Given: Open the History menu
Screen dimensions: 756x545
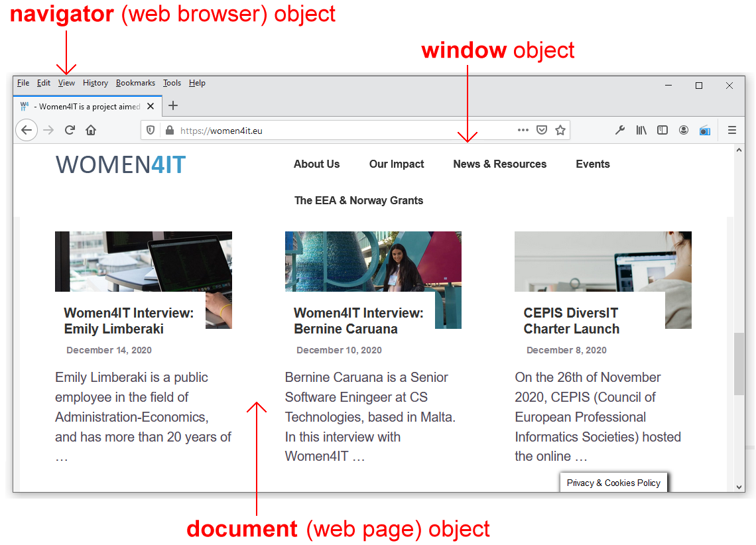Looking at the screenshot, I should click(95, 84).
